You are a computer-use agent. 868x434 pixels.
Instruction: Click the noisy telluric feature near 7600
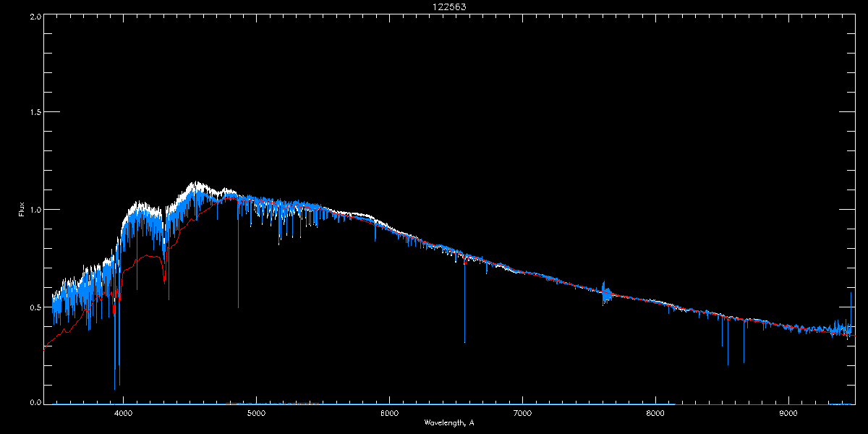point(606,293)
